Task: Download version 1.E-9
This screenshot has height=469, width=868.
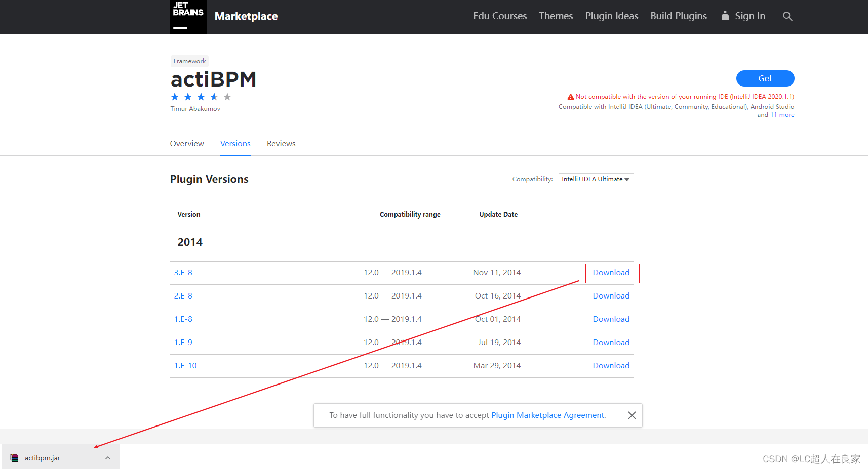Action: 611,343
